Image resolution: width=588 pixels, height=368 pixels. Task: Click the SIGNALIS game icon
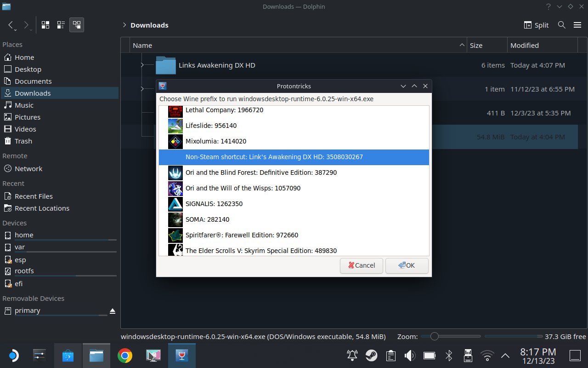[x=175, y=204]
